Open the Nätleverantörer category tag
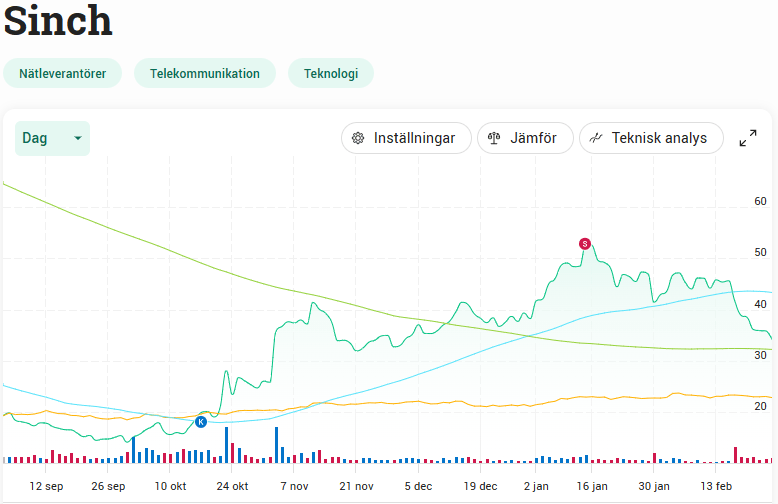The width and height of the screenshot is (778, 504). tap(62, 73)
